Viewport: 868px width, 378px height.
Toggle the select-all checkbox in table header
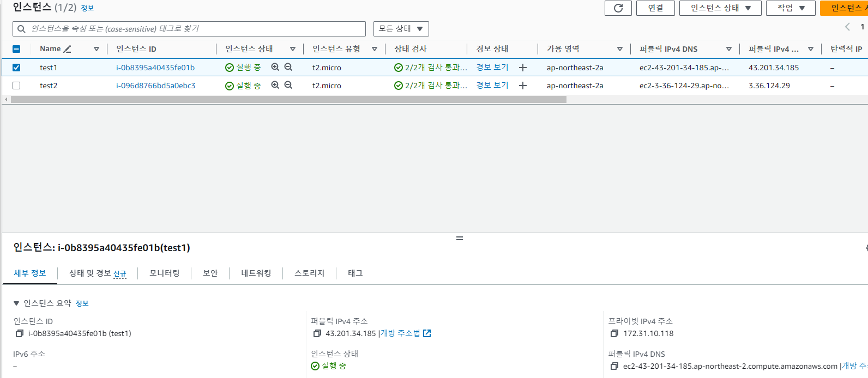[16, 49]
